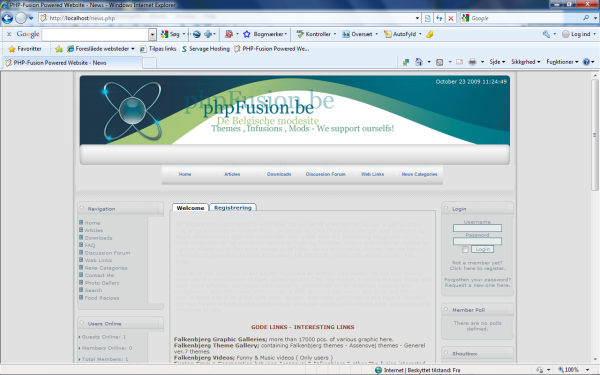Click the AutoFyld toolbar icon

[388, 34]
